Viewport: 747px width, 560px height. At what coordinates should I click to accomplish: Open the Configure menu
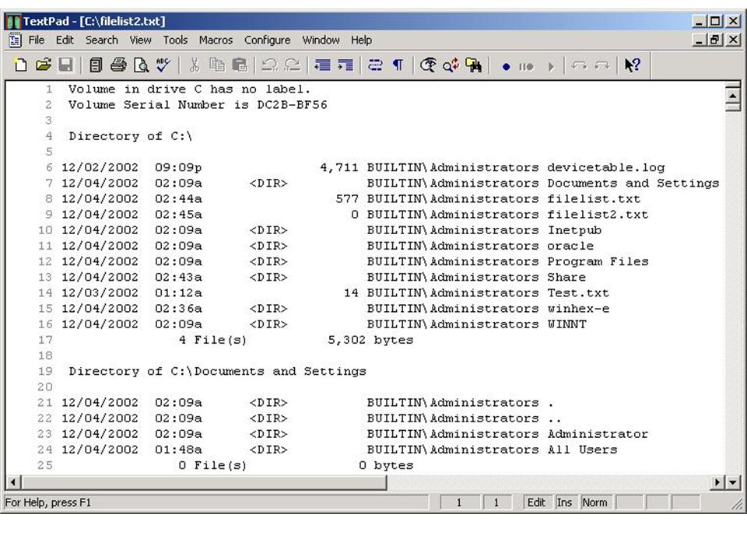pos(267,40)
